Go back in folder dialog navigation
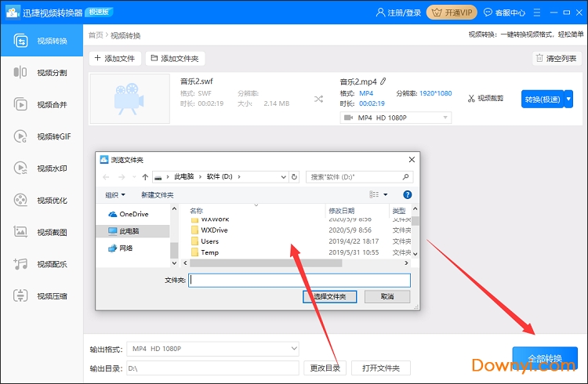Image resolution: width=588 pixels, height=384 pixels. (x=106, y=176)
